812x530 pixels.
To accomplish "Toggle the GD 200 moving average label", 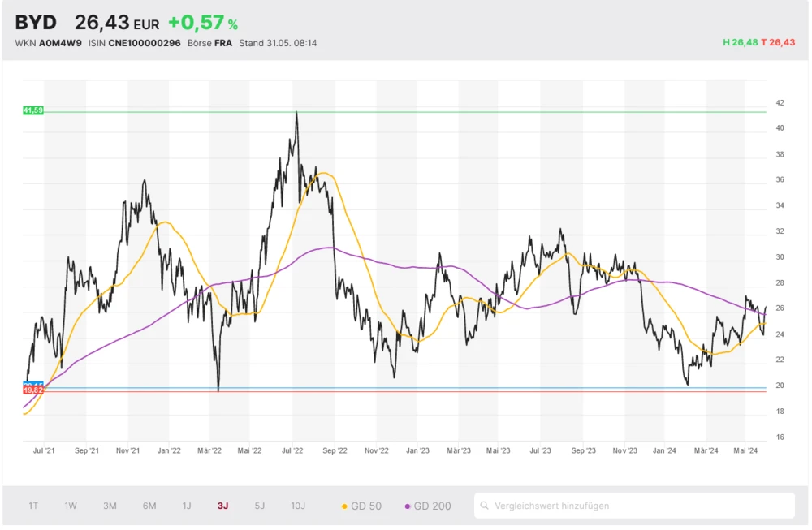I will 432,506.
